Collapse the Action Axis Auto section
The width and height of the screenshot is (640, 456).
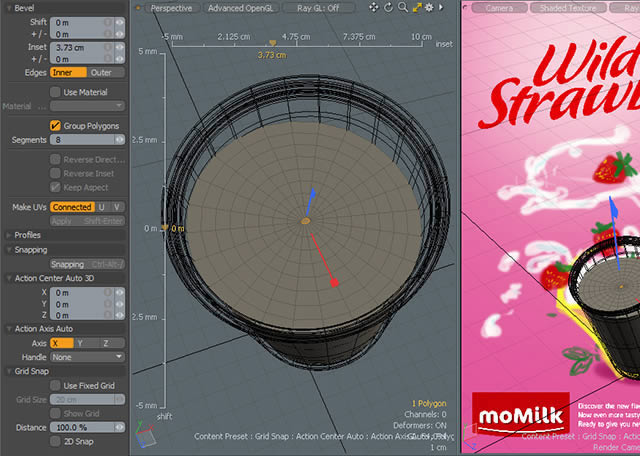pyautogui.click(x=9, y=329)
